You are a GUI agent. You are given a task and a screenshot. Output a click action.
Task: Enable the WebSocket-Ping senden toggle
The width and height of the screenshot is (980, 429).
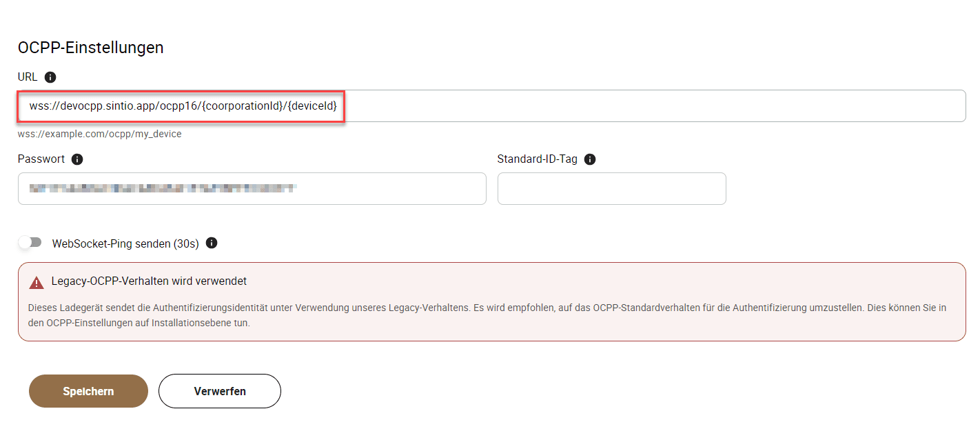pyautogui.click(x=30, y=243)
